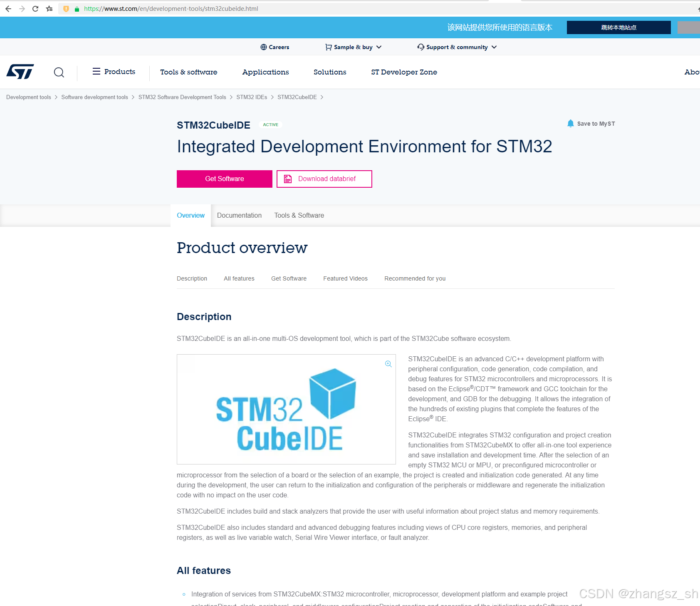Image resolution: width=700 pixels, height=606 pixels.
Task: Expand chevron after Software development tools breadcrumb
Action: (133, 97)
